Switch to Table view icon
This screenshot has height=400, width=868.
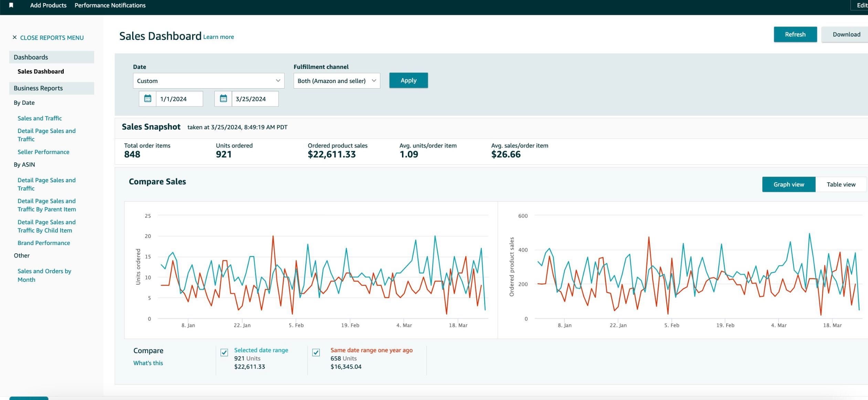(841, 184)
